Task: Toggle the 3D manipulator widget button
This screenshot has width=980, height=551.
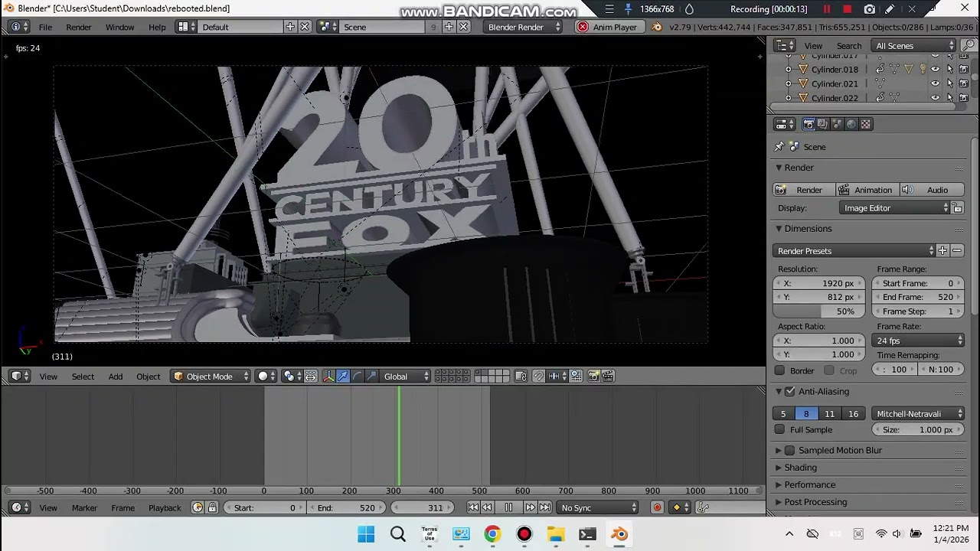Action: tap(328, 376)
